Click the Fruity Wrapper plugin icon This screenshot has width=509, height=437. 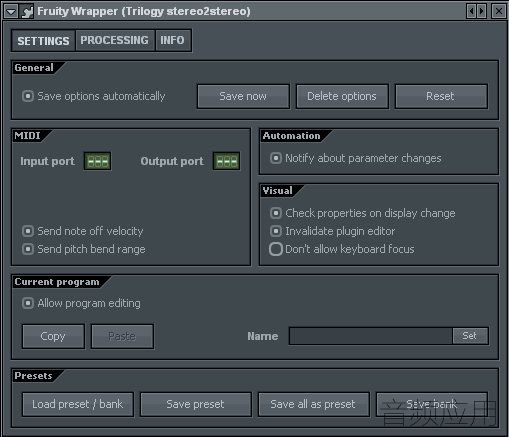tap(27, 12)
